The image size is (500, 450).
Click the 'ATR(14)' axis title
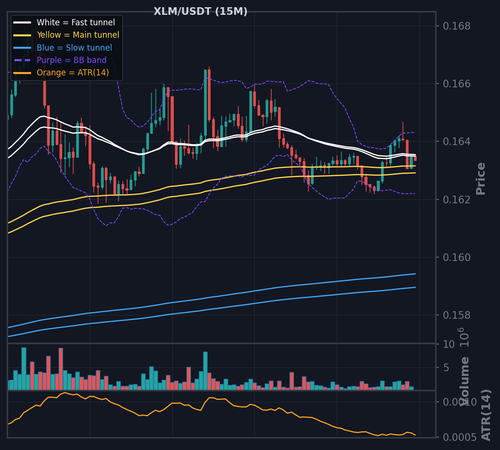[x=486, y=415]
